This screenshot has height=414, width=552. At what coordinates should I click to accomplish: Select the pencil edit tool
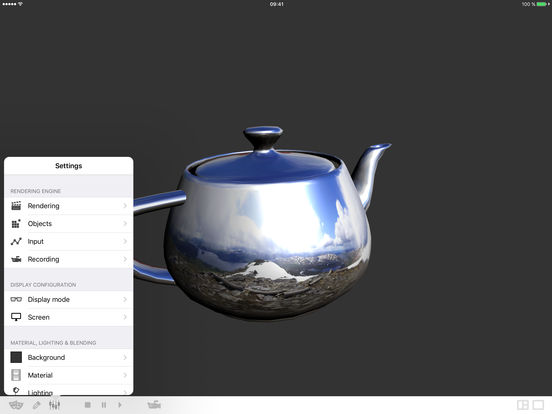click(36, 405)
